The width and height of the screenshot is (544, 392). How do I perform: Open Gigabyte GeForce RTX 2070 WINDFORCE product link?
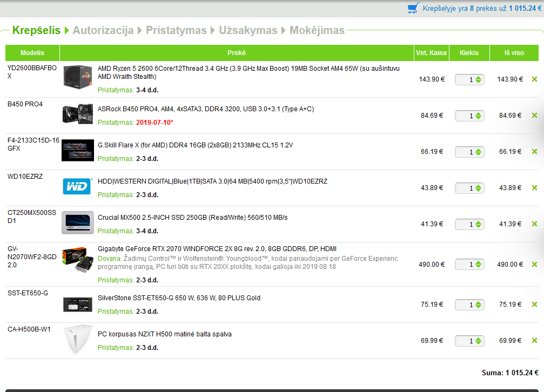tap(217, 249)
